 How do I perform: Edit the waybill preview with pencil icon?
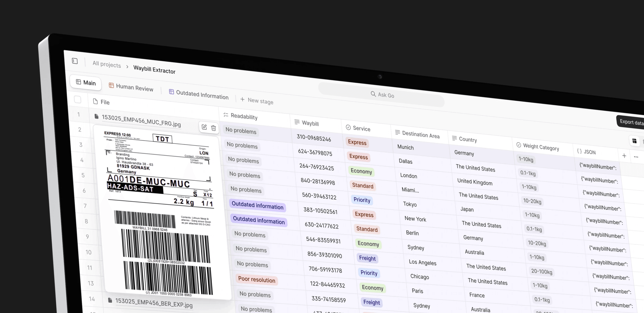click(204, 127)
